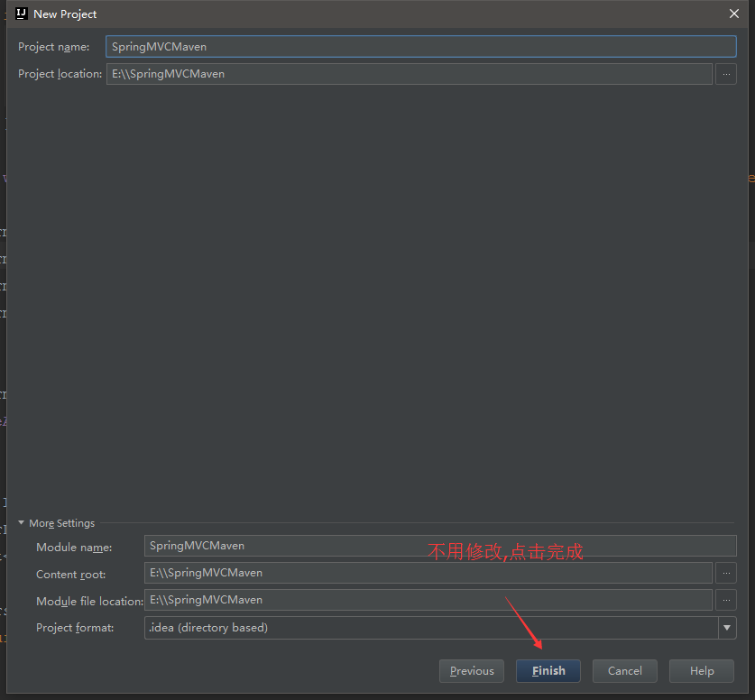Click the 'Content root:' label
The image size is (755, 700).
pyautogui.click(x=70, y=575)
